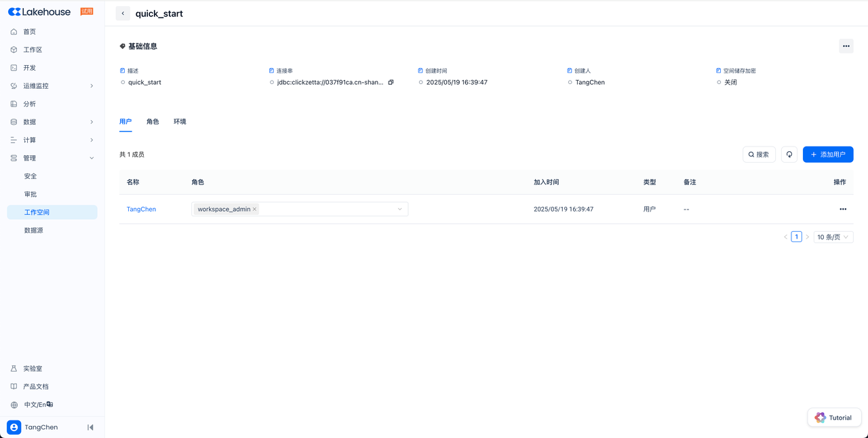The height and width of the screenshot is (438, 868).
Task: Click the 管理 management icon
Action: click(x=14, y=158)
